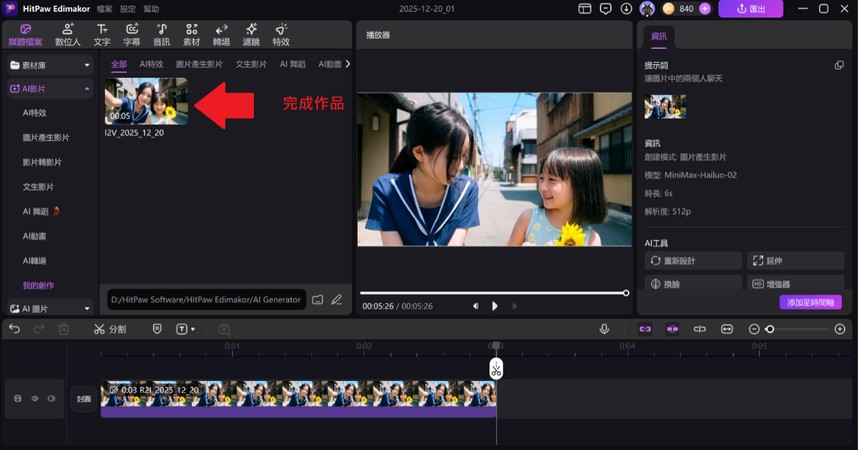Open the 數位人 digital human tool
The height and width of the screenshot is (450, 858).
(x=68, y=35)
